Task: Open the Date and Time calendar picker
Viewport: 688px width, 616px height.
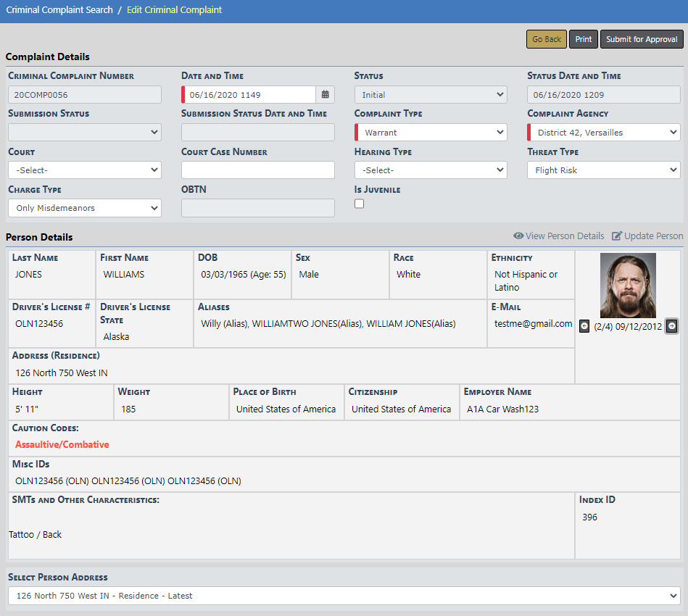Action: [326, 95]
